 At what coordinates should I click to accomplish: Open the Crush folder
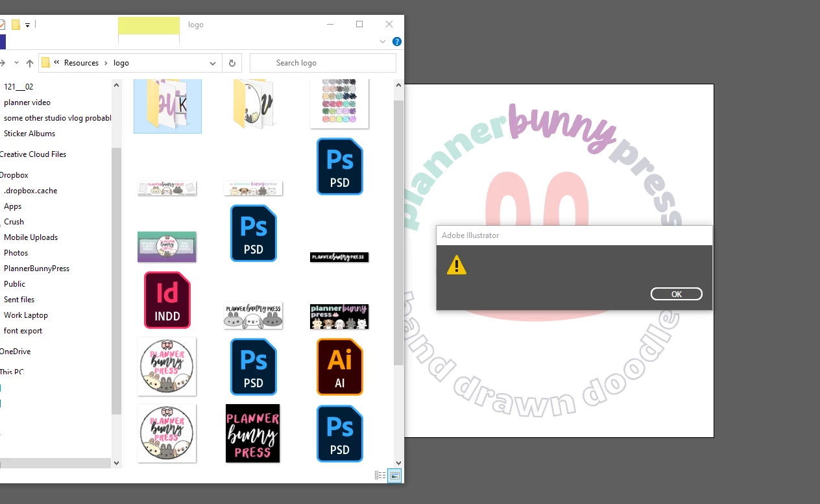14,221
